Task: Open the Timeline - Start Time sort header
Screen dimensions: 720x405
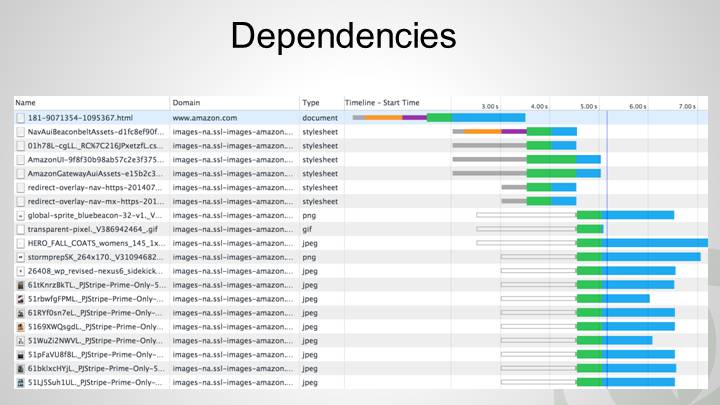Action: 382,103
